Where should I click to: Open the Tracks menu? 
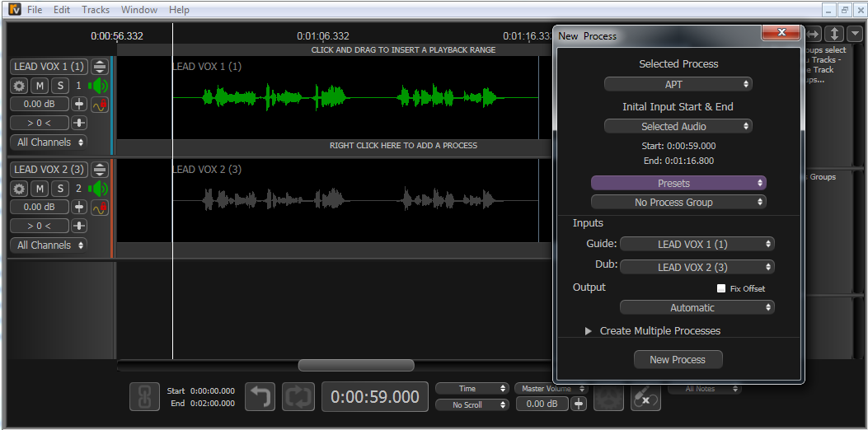click(x=95, y=10)
